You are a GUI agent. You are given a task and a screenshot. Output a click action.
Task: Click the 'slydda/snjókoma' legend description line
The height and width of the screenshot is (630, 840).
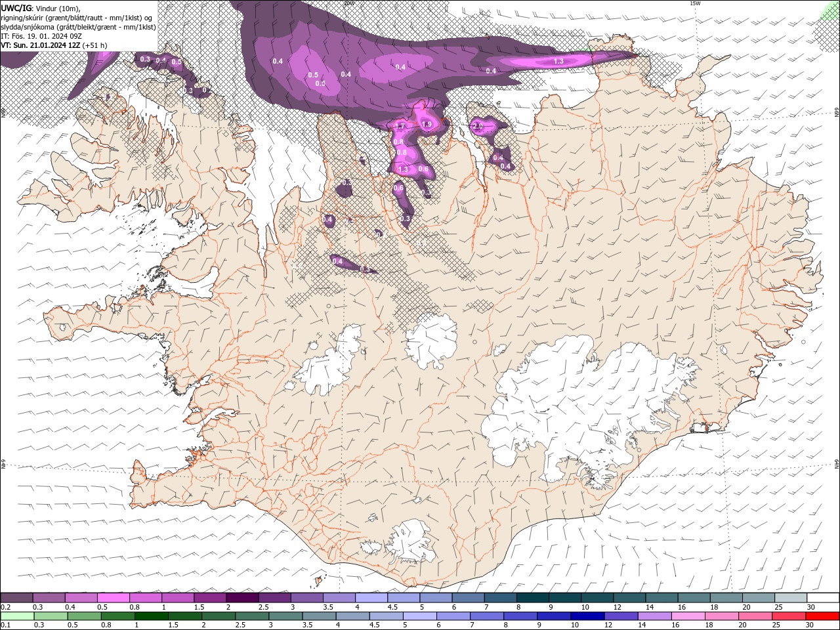point(78,27)
